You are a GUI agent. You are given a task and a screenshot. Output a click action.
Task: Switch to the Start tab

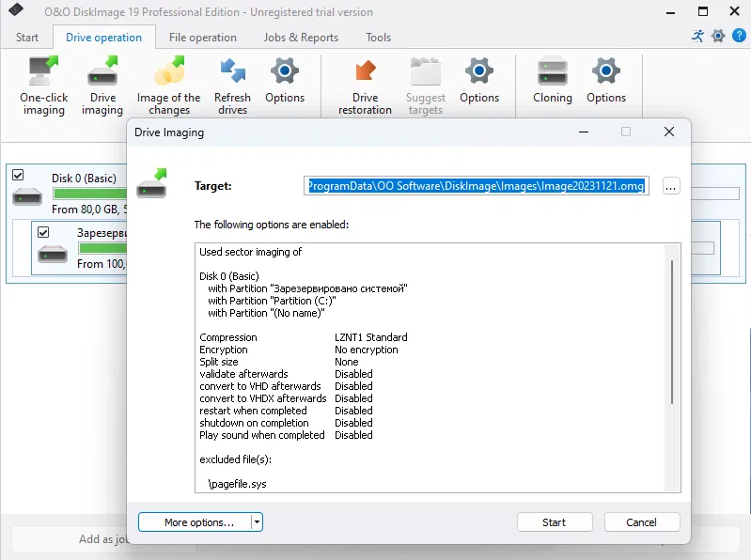[x=27, y=38]
